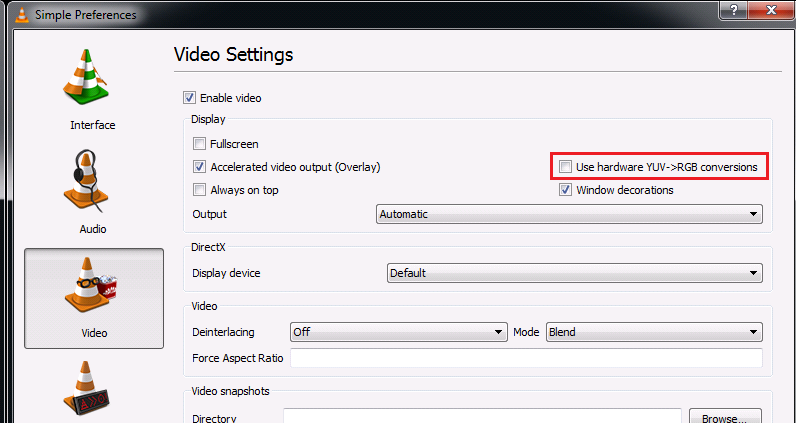This screenshot has width=796, height=423.
Task: Disable the Window decorations checkbox
Action: tap(566, 190)
